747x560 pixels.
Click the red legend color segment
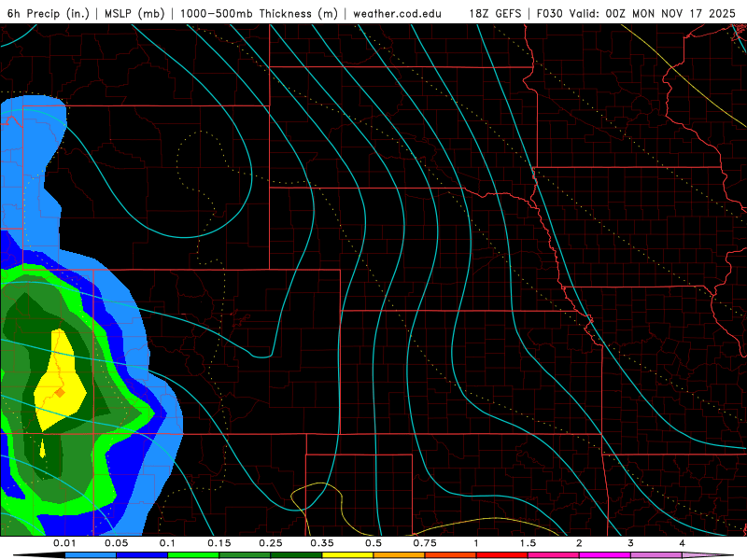pyautogui.click(x=502, y=555)
